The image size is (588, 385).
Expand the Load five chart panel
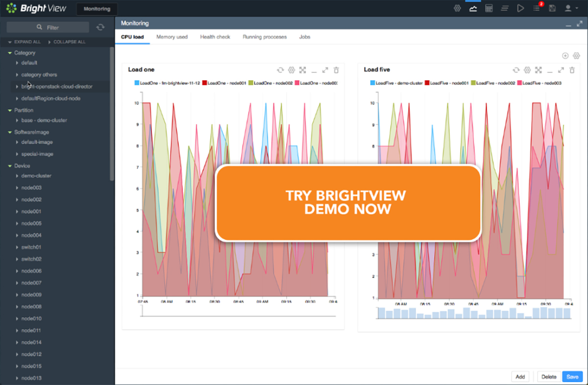(x=561, y=70)
